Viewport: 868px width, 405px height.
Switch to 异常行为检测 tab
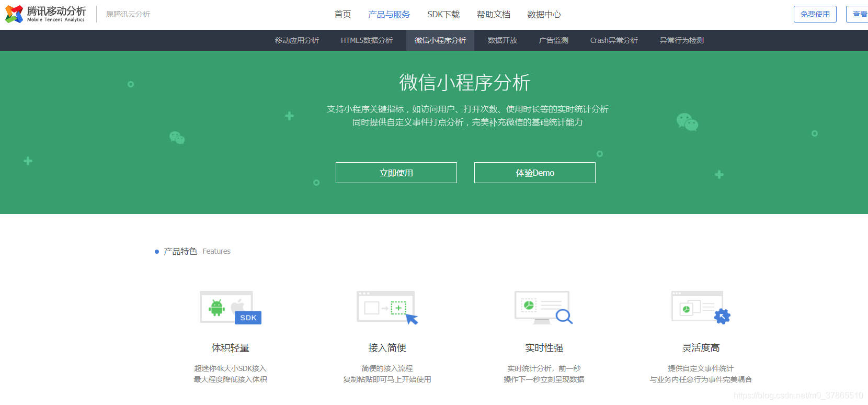(x=682, y=40)
